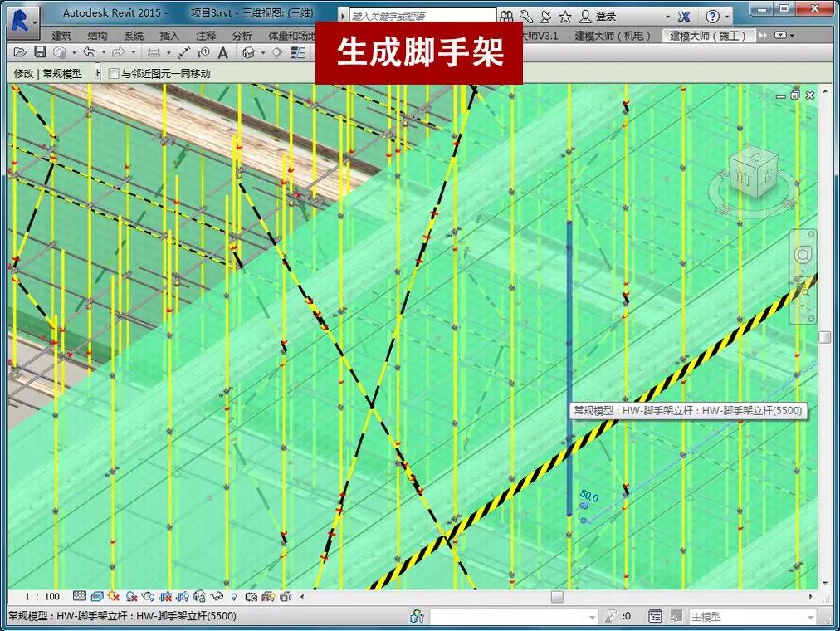Screen dimensions: 840x631
Task: Expand the search arrow left of search box
Action: (x=343, y=16)
